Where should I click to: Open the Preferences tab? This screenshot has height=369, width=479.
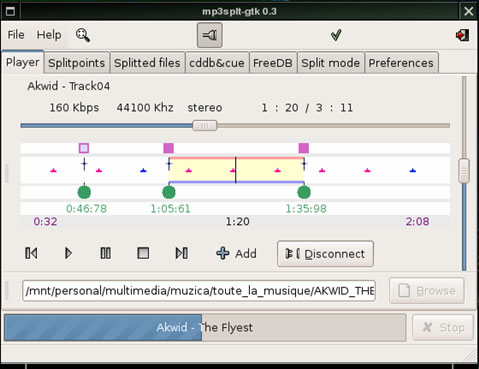tap(401, 63)
